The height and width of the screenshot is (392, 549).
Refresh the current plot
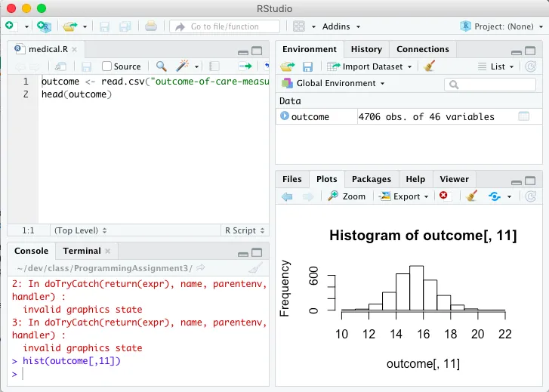[x=530, y=196]
